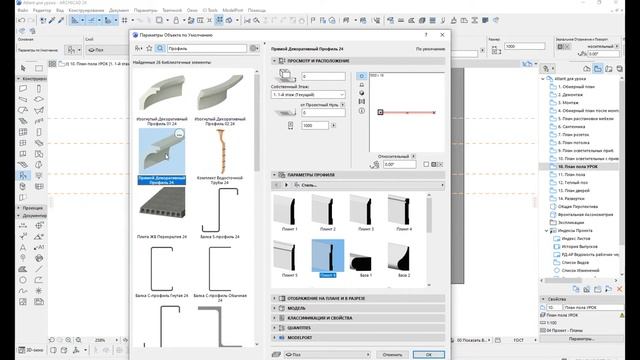The height and width of the screenshot is (360, 640).
Task: Select the Circle/Arc tool in the toolbox
Action: (23, 280)
